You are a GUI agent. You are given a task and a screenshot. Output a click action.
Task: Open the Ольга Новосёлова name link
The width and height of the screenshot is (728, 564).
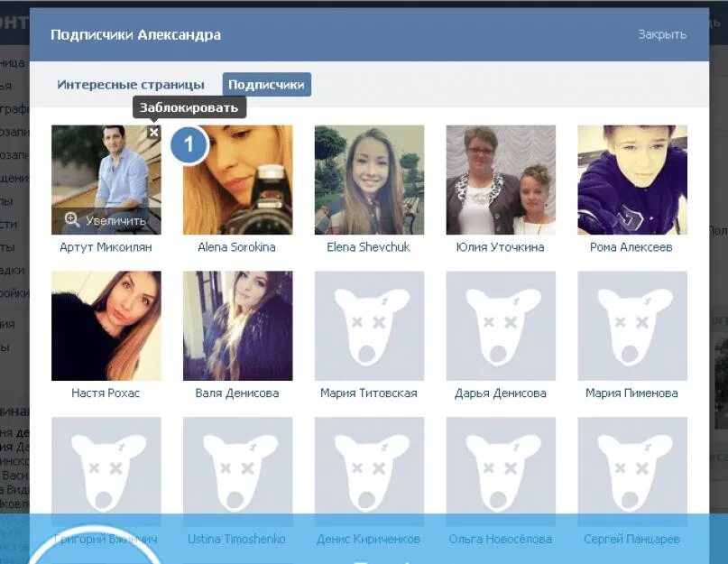pyautogui.click(x=500, y=539)
